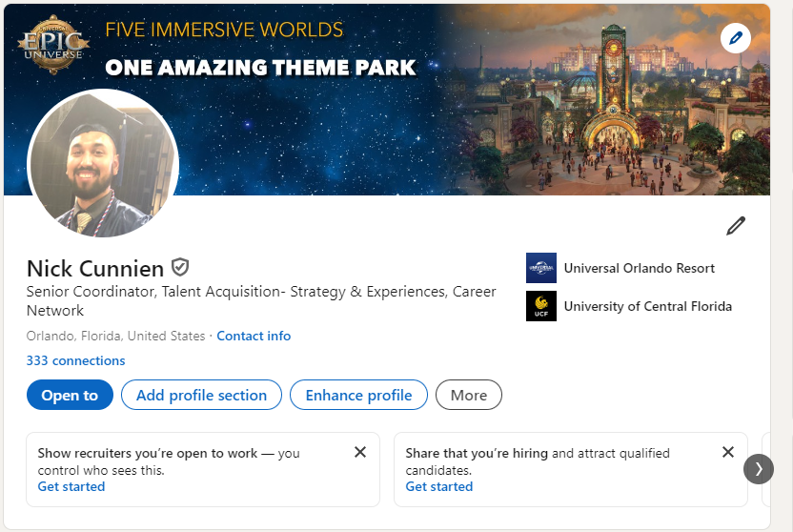Click the name Nick Cunnien

click(95, 269)
